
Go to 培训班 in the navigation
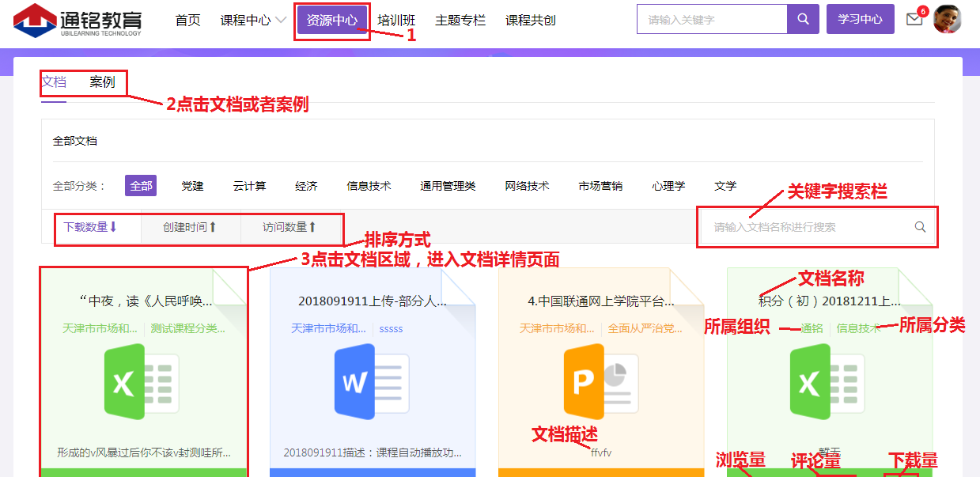(396, 21)
